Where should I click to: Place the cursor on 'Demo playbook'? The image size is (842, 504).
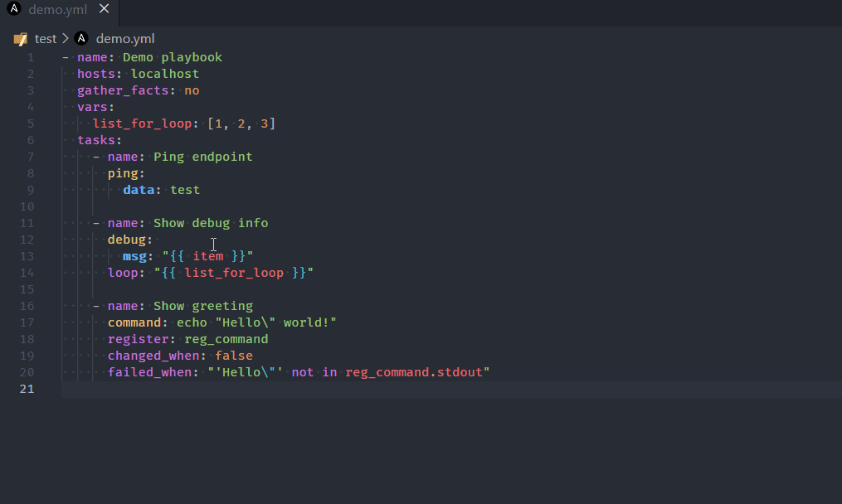pyautogui.click(x=173, y=57)
